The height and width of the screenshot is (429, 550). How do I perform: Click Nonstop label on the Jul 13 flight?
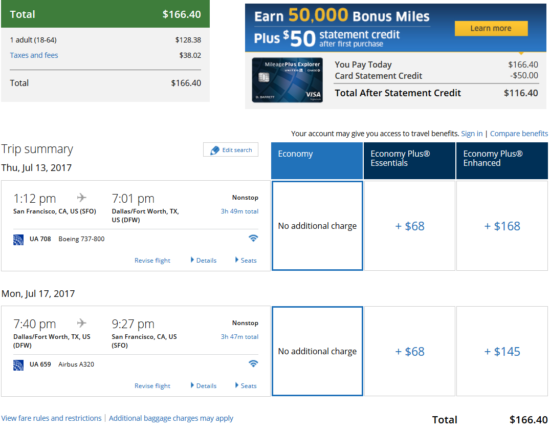pyautogui.click(x=245, y=197)
